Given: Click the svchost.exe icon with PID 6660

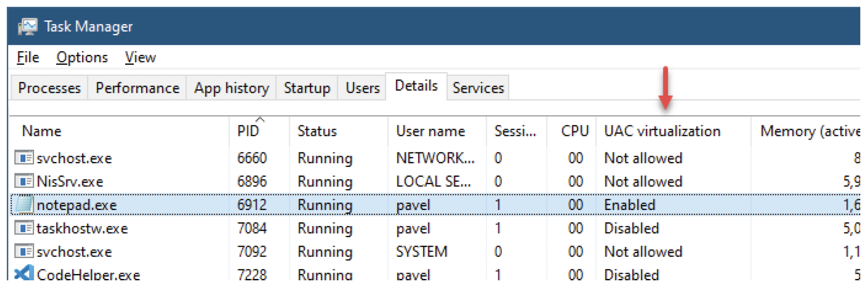Looking at the screenshot, I should 24,157.
